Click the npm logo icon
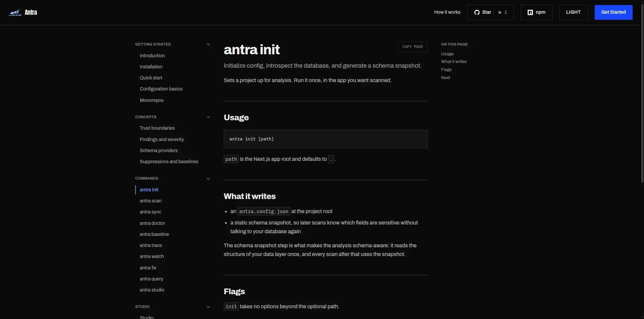Screen dimensions: 644x319 530,12
